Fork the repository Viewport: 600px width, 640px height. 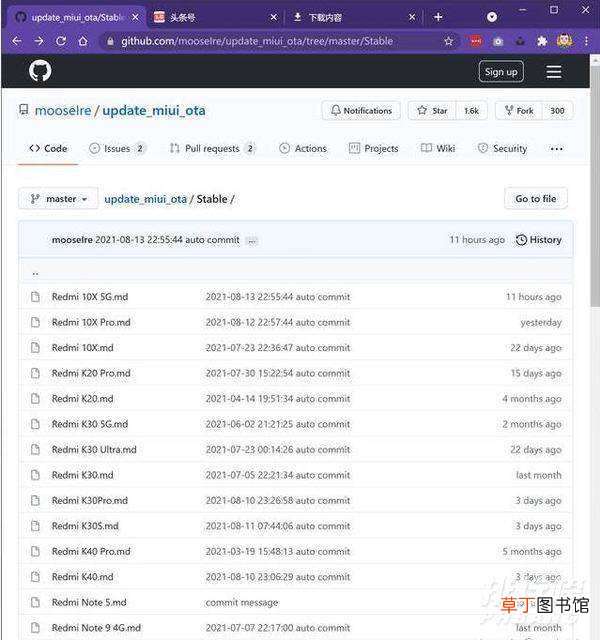tap(519, 111)
